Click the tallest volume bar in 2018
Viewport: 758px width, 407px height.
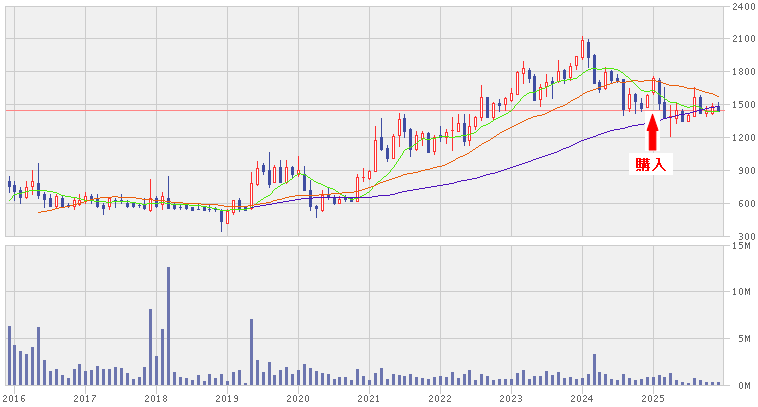tap(168, 326)
